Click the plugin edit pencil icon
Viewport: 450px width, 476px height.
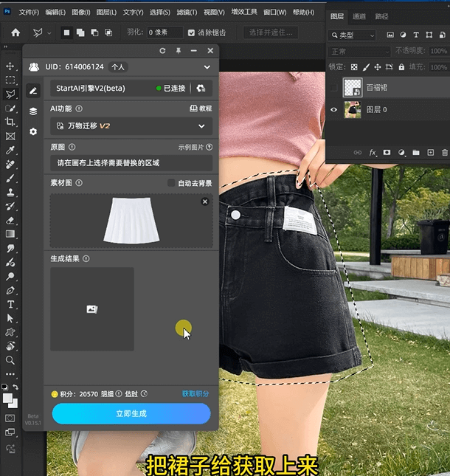pos(33,91)
